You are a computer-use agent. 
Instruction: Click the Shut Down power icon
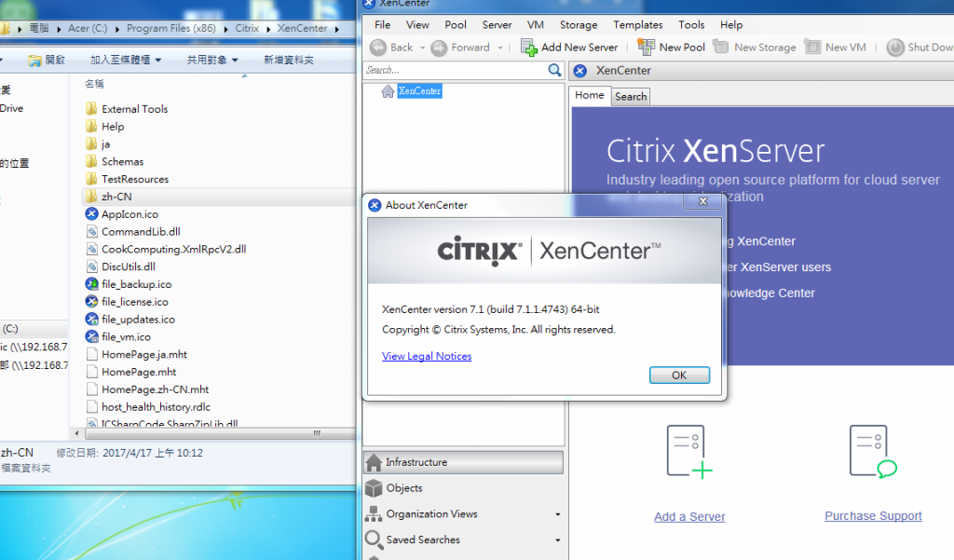coord(895,48)
